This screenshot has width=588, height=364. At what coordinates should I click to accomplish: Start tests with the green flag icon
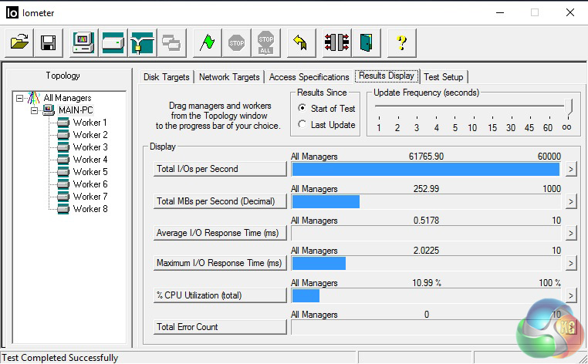pos(207,42)
